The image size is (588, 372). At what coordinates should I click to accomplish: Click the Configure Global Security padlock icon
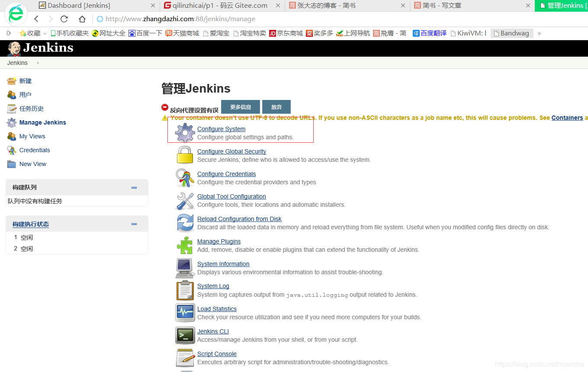185,155
